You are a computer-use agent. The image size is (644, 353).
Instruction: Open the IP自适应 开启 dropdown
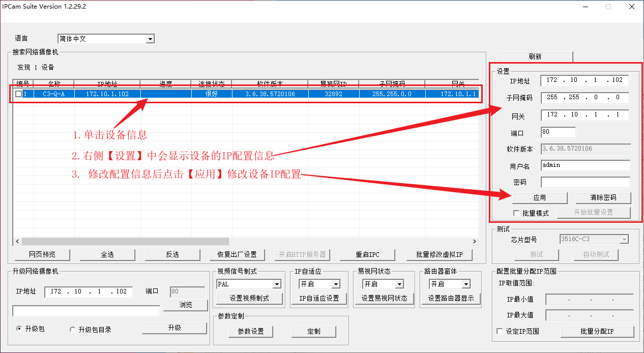(x=319, y=284)
